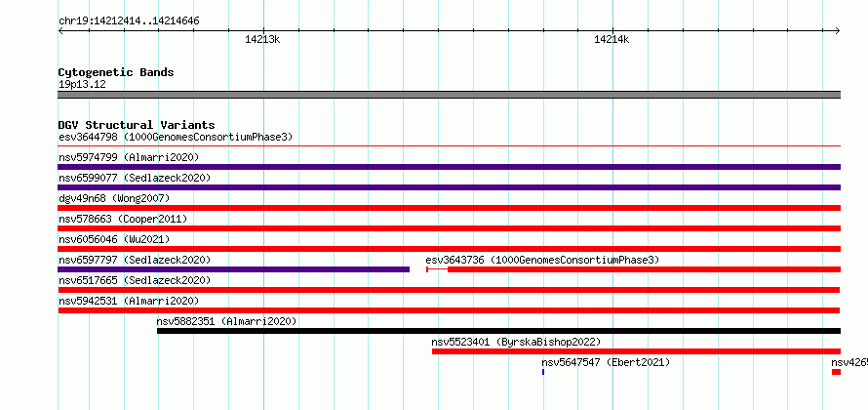Click the 14213k ruler tick label
The height and width of the screenshot is (410, 868).
[x=263, y=39]
